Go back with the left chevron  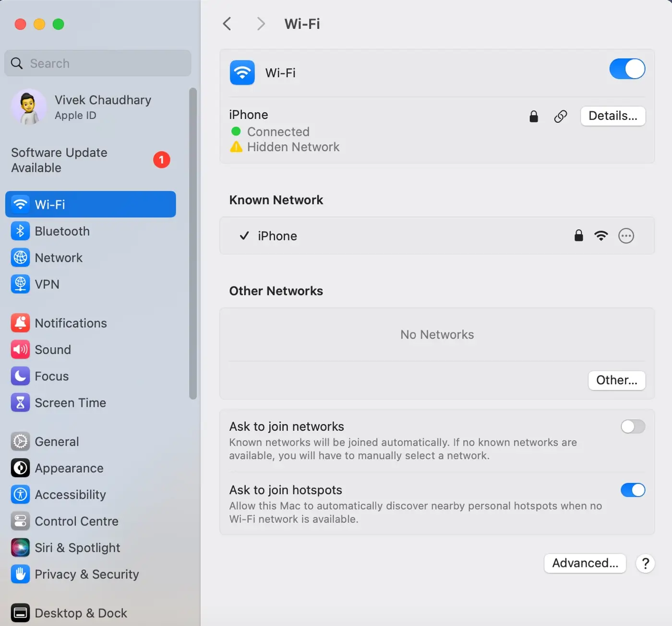(228, 24)
